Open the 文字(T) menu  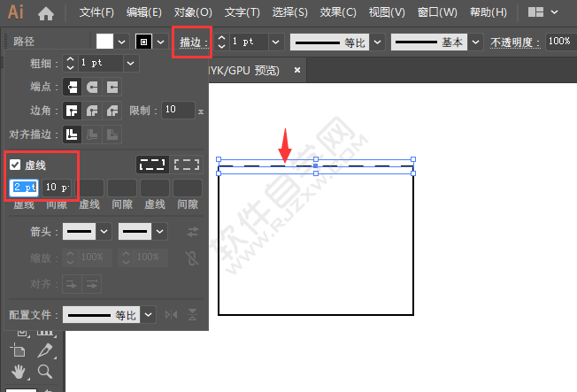[242, 12]
